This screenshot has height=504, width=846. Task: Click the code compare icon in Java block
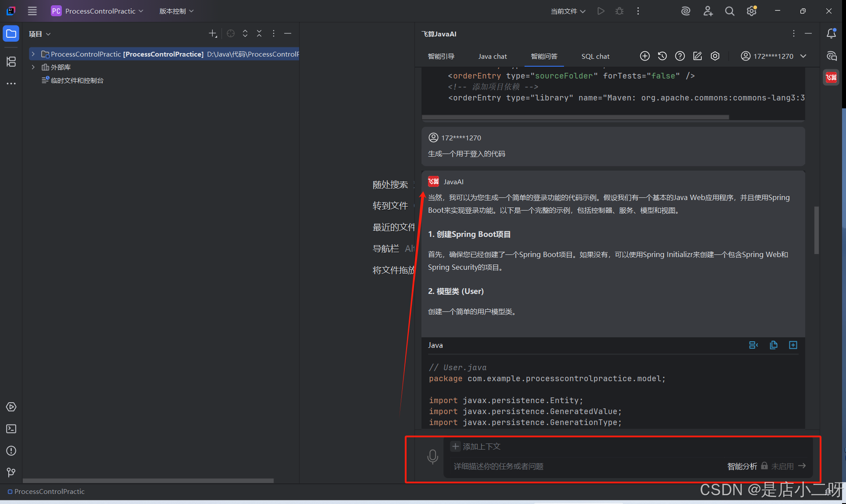tap(753, 345)
